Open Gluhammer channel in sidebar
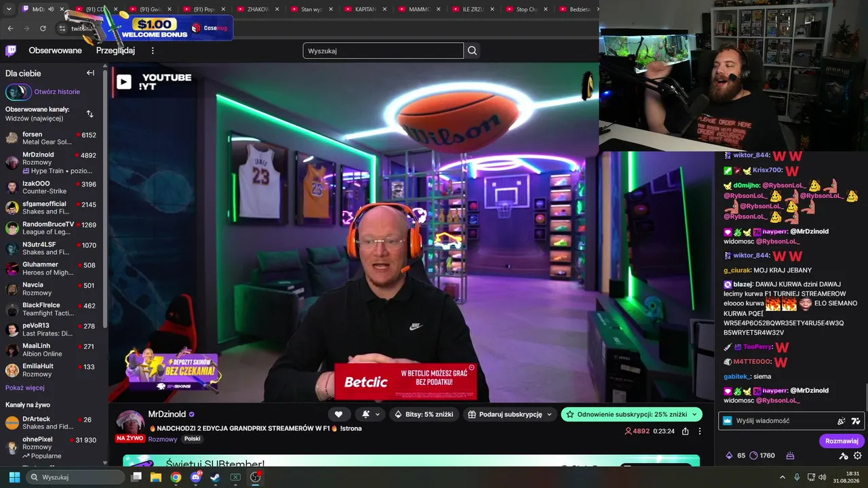The width and height of the screenshot is (868, 488). click(x=51, y=268)
